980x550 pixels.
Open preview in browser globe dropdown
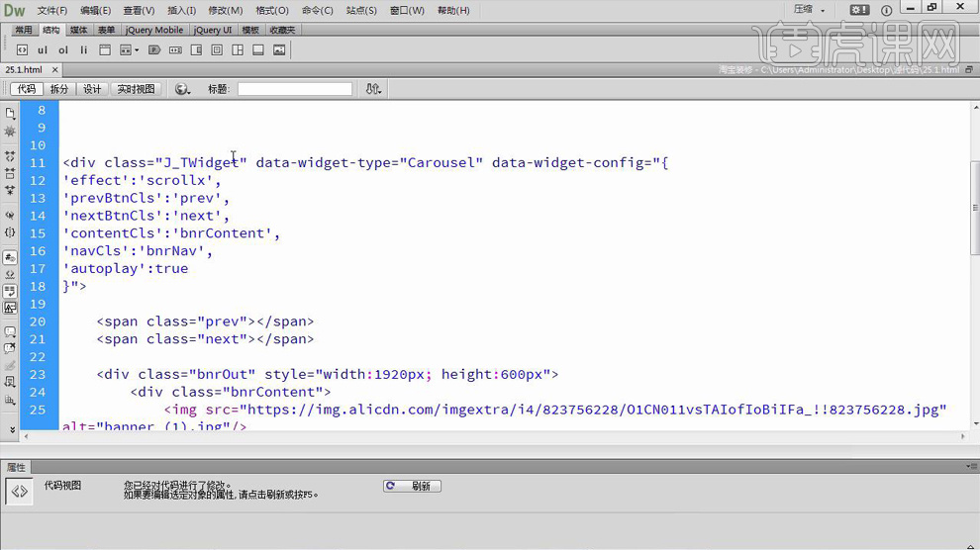(182, 89)
